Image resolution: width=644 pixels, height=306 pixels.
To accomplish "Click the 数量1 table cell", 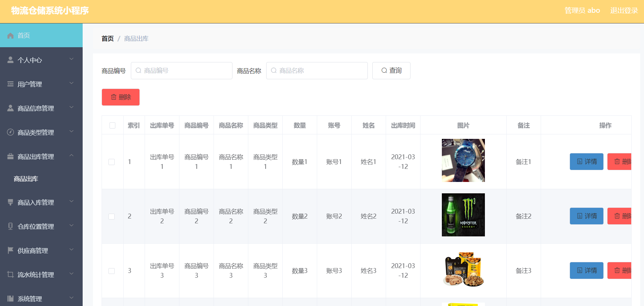I will click(x=300, y=162).
